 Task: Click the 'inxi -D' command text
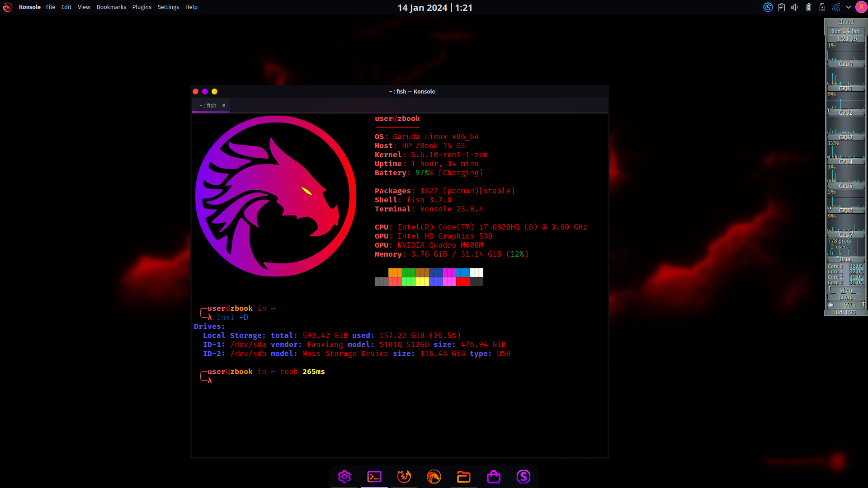(232, 318)
